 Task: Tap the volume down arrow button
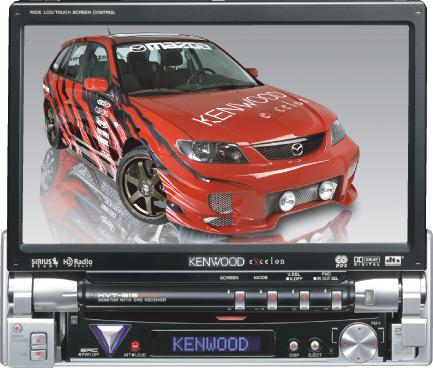click(x=39, y=354)
